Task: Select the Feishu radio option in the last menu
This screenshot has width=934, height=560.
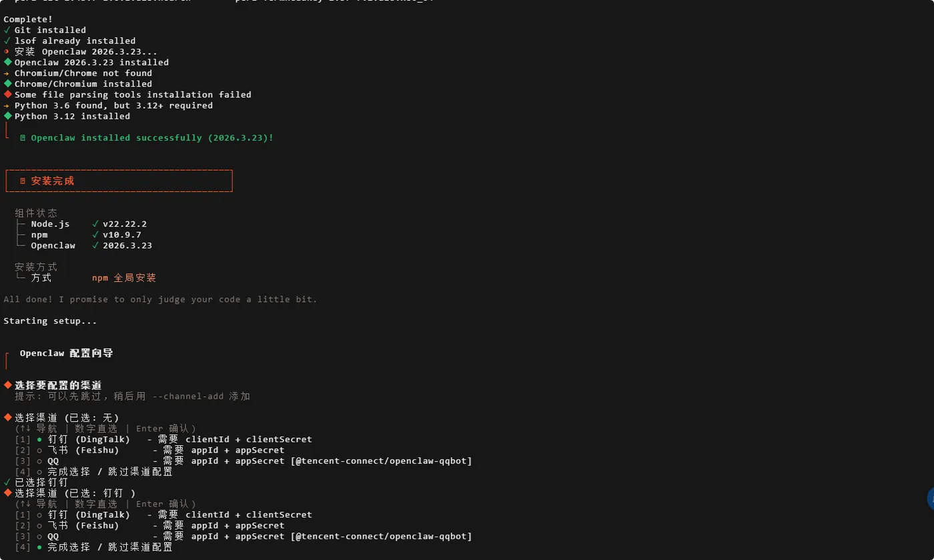Action: tap(39, 525)
